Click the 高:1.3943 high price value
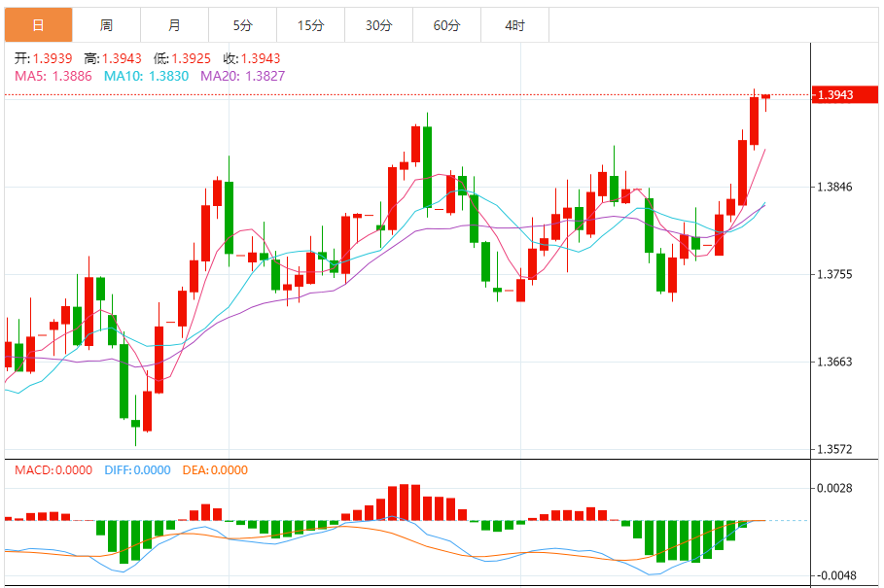This screenshot has height=588, width=884. [x=113, y=58]
